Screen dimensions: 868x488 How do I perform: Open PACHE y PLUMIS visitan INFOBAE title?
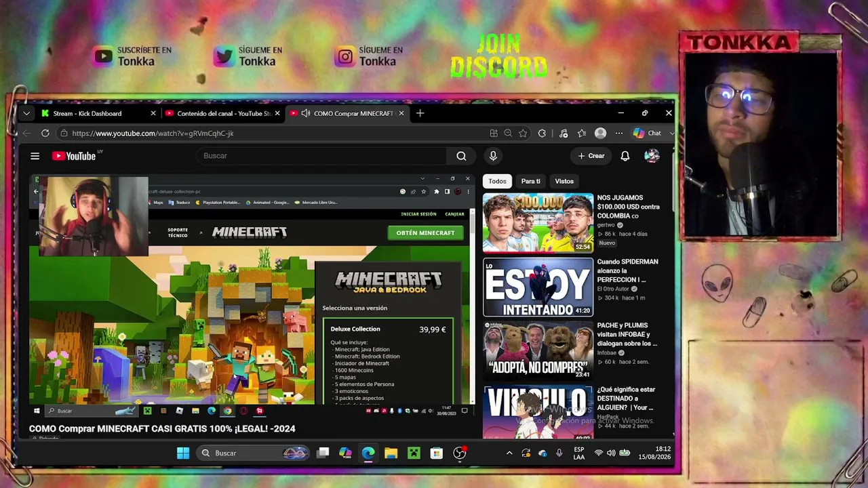627,334
